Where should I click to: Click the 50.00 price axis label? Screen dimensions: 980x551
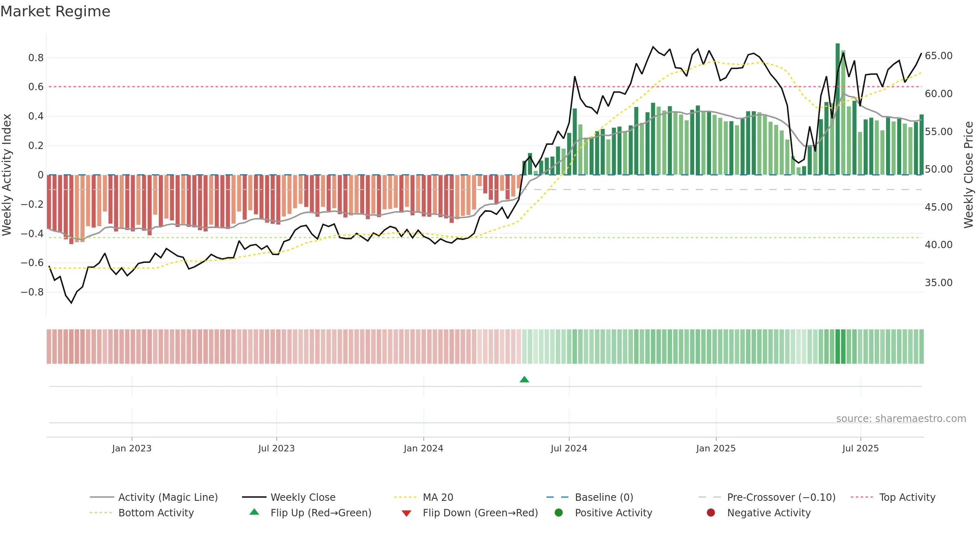939,169
